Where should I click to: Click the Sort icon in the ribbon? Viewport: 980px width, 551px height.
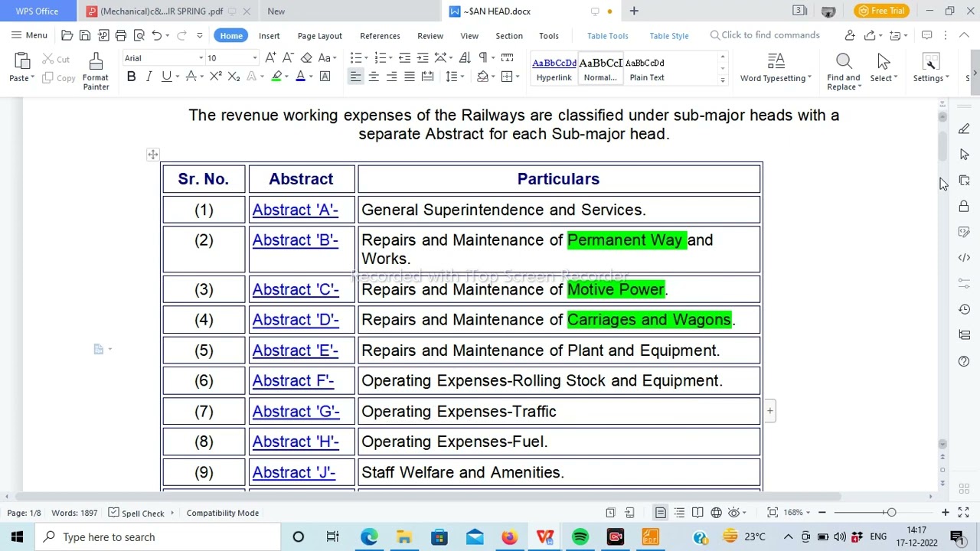click(x=465, y=58)
